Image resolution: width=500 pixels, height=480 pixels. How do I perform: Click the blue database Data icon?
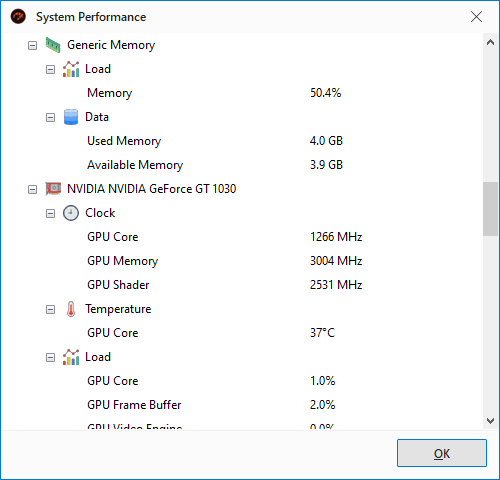(71, 117)
